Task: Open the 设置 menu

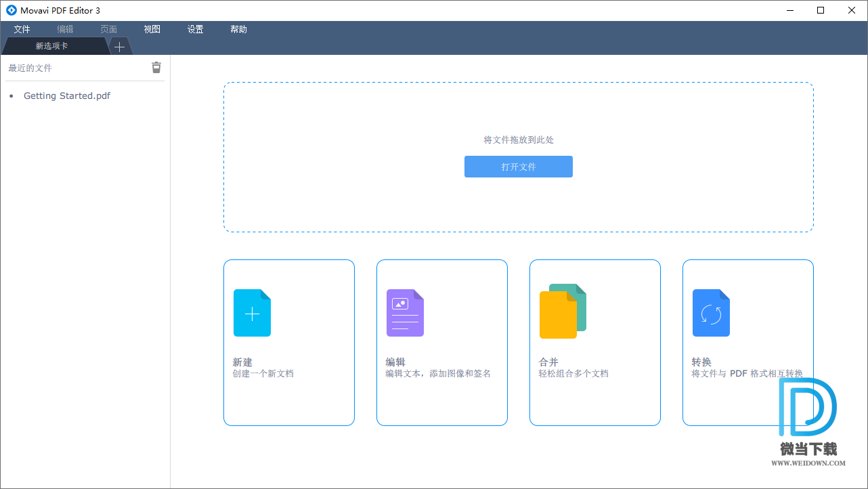Action: [x=195, y=29]
